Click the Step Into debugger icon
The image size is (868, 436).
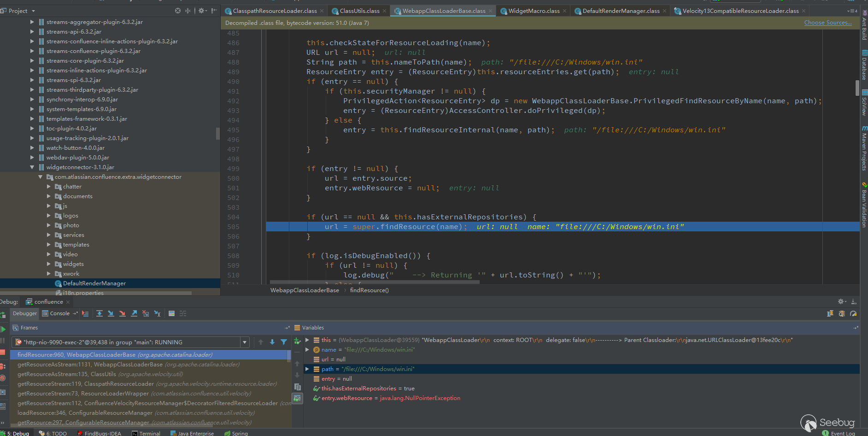coord(111,313)
